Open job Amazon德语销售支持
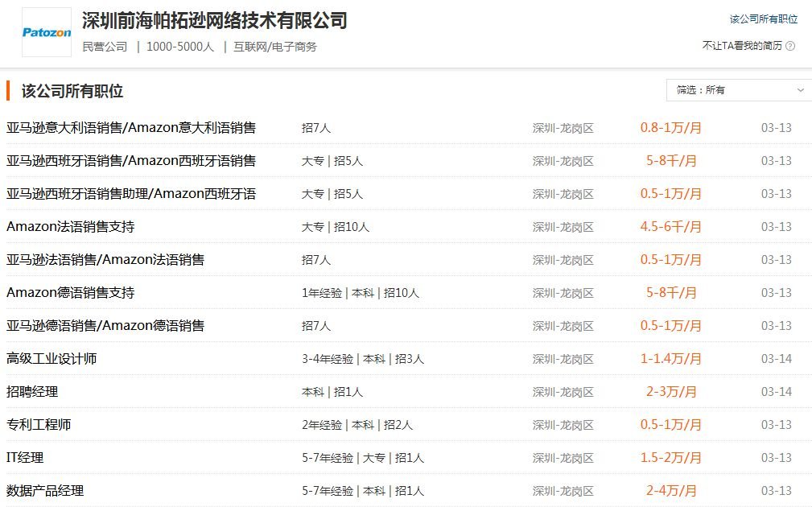 pyautogui.click(x=71, y=293)
